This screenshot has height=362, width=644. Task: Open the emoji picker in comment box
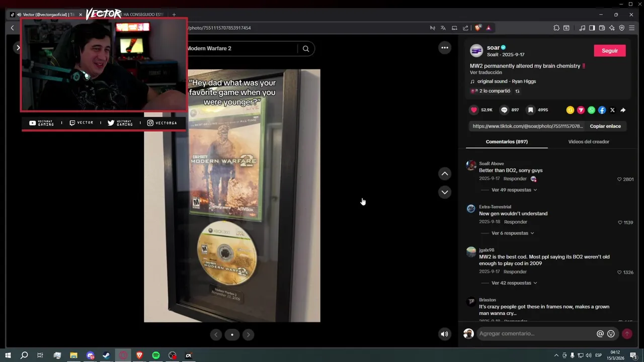click(611, 333)
